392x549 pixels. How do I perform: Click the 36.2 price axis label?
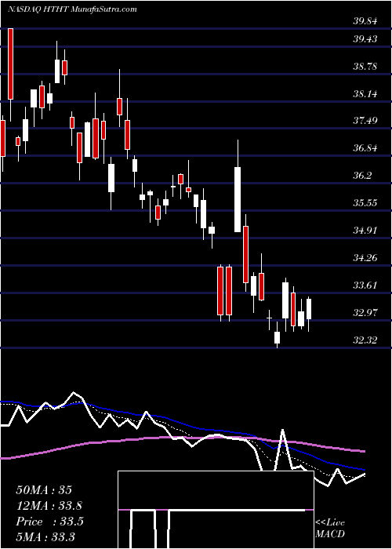(x=362, y=176)
